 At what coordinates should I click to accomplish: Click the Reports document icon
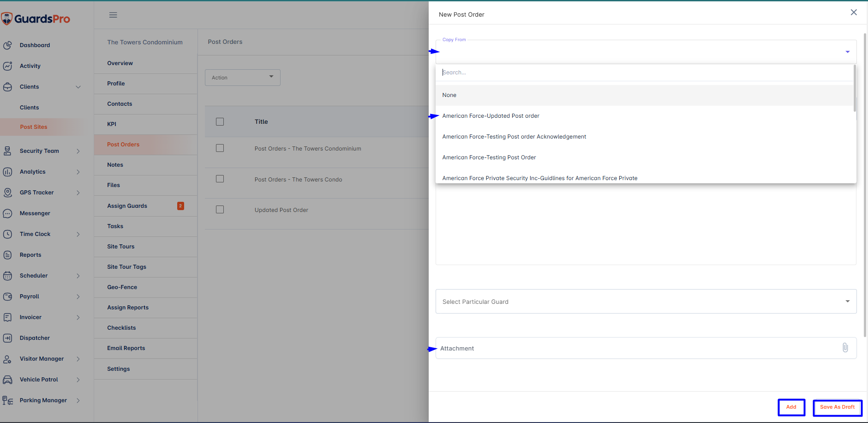7,255
